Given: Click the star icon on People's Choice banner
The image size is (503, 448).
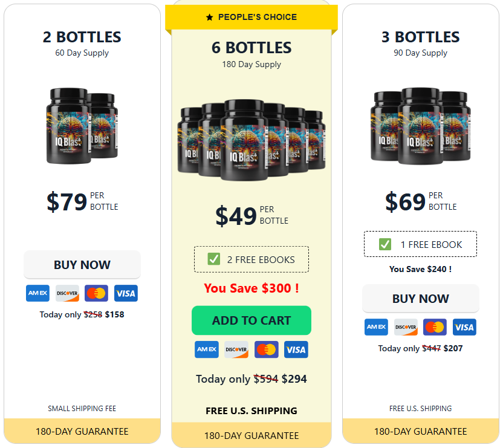Looking at the screenshot, I should point(209,18).
